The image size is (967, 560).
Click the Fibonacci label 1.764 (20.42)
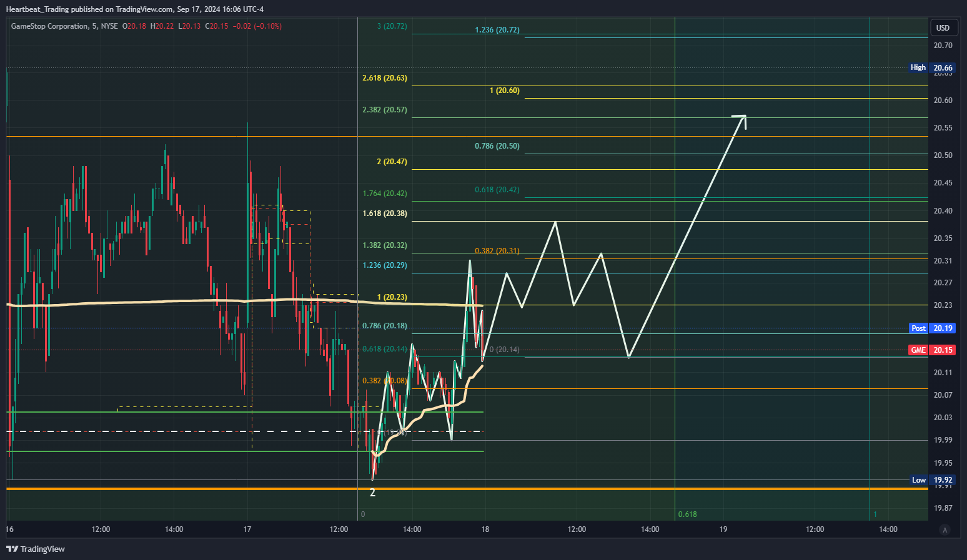tap(385, 194)
